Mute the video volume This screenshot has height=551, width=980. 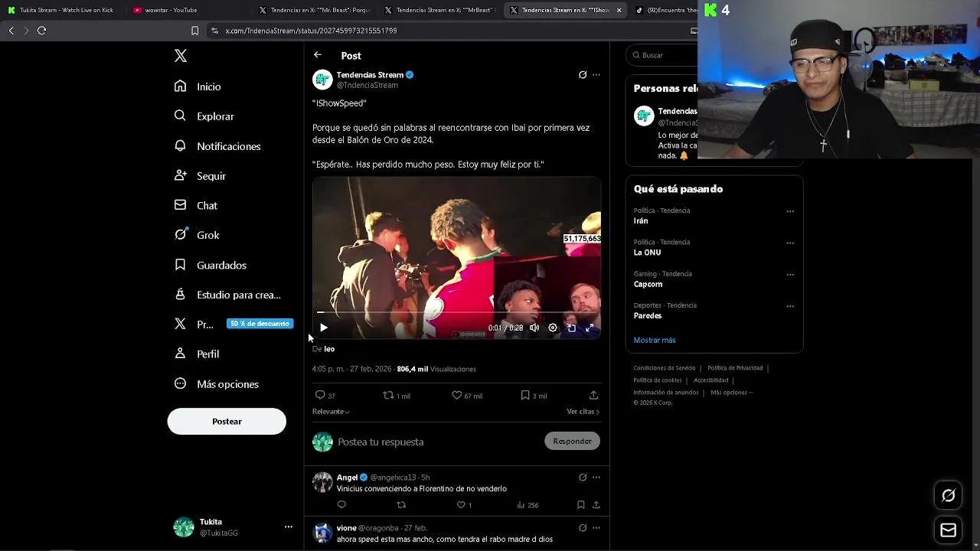coord(534,328)
